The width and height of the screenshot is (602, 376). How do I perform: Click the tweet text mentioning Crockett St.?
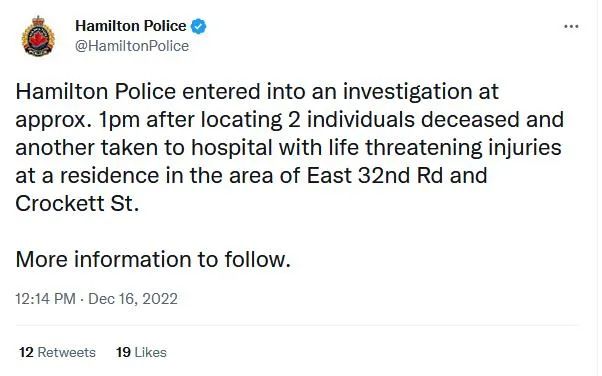pos(77,203)
